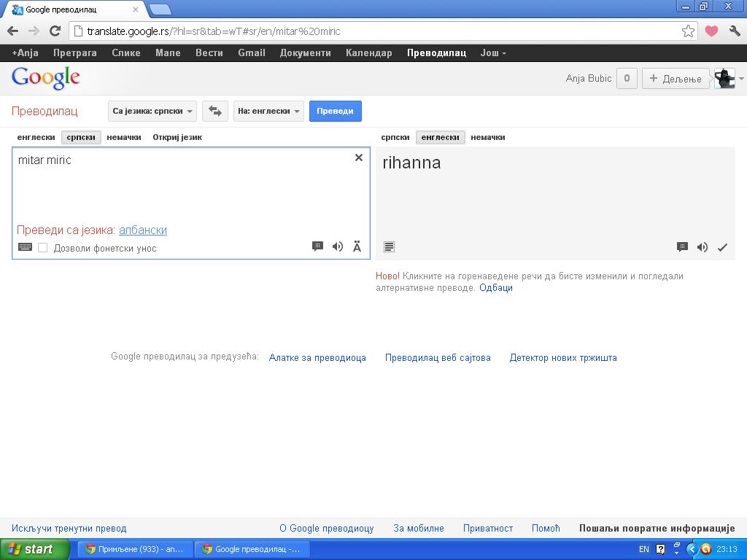Open Календар in the top bar
747x560 pixels.
(x=368, y=52)
